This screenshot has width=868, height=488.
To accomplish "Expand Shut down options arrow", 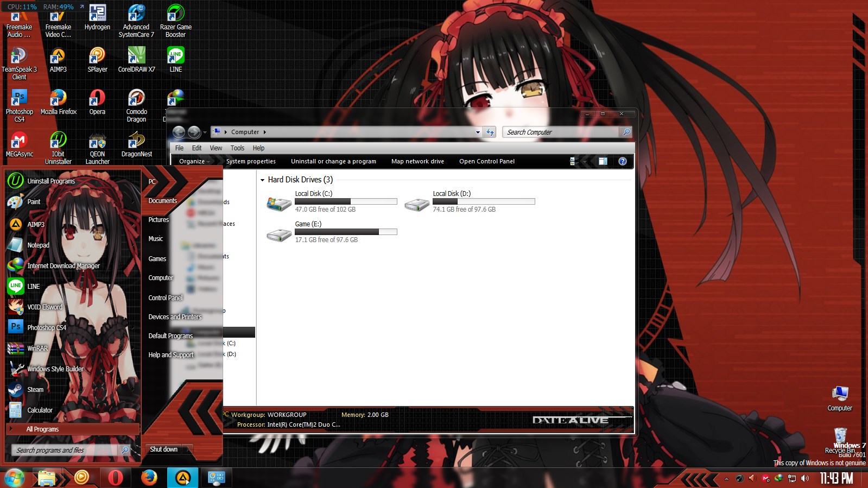I will pos(189,449).
